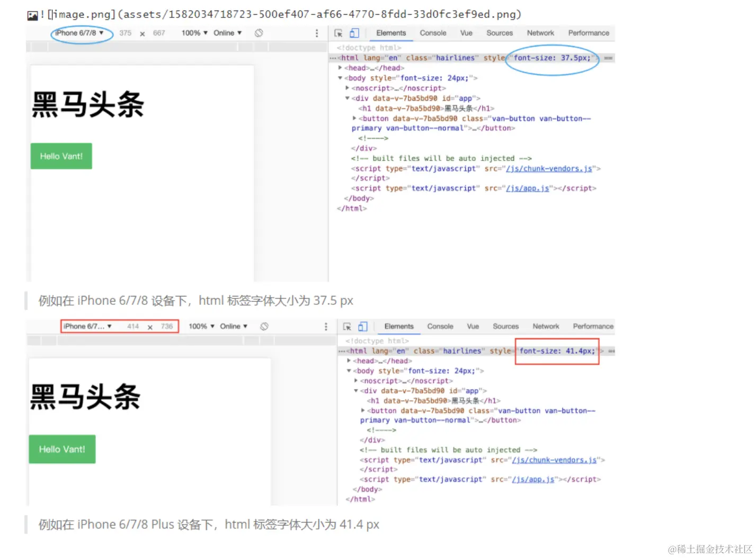This screenshot has height=558, width=756.
Task: Open the iPhone 6/7… device dropdown beside width 414
Action: 87,327
